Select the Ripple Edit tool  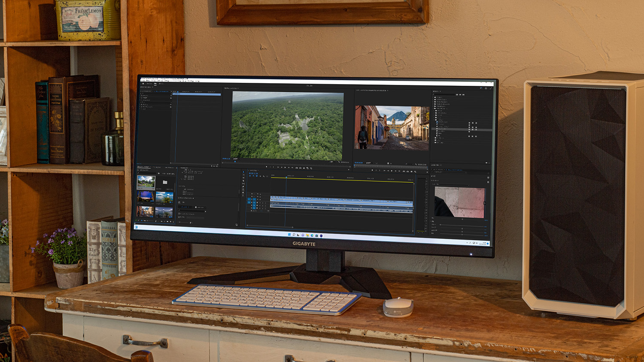(243, 178)
